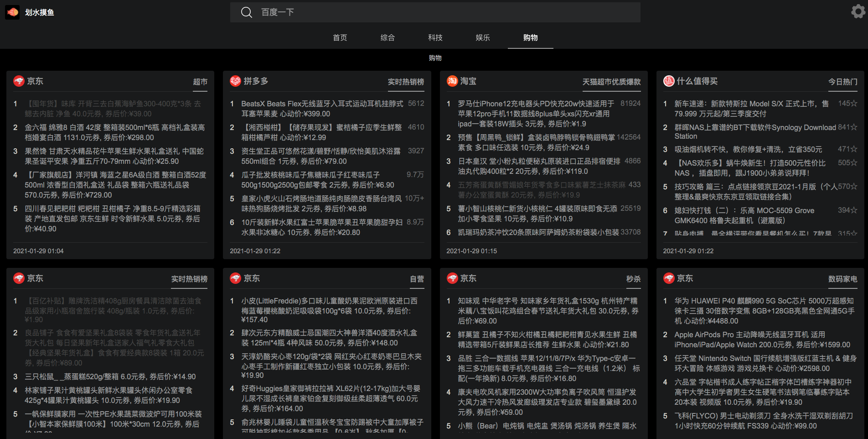
Task: Open the 新款特斯拉 Model S/X article
Action: (x=752, y=109)
